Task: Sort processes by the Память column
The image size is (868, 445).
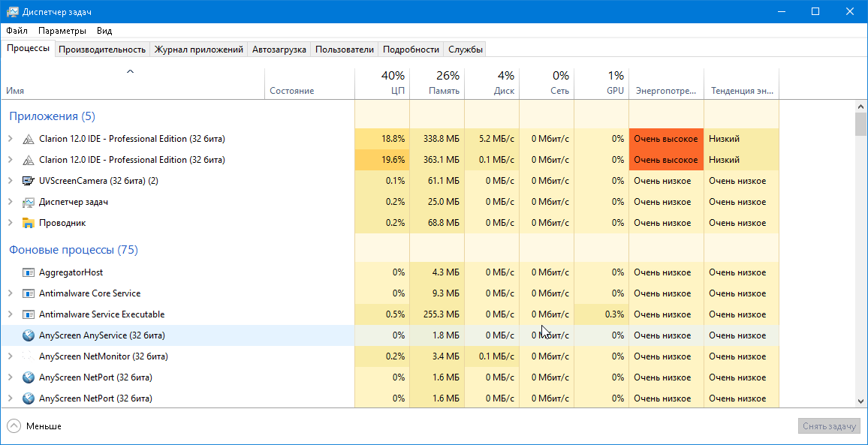Action: pos(437,83)
